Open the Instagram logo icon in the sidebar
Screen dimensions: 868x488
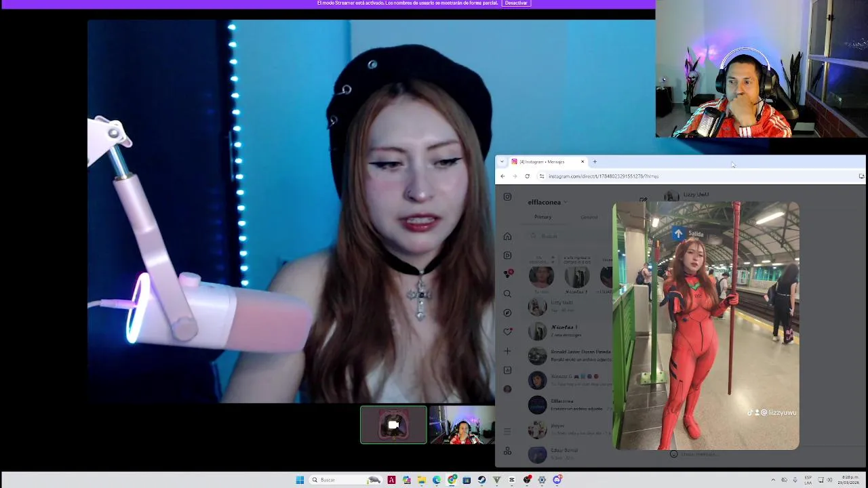click(x=507, y=197)
